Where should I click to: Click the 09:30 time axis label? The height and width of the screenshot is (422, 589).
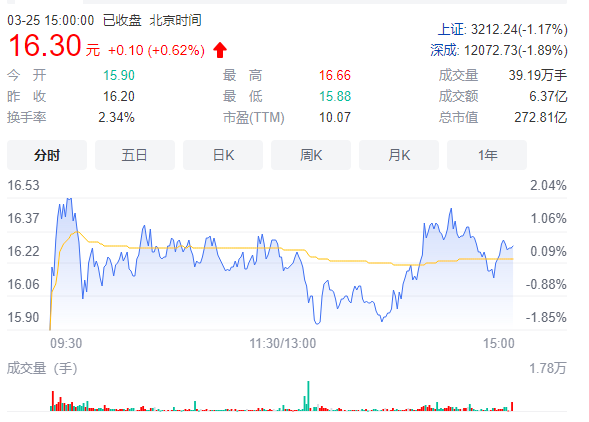66,343
